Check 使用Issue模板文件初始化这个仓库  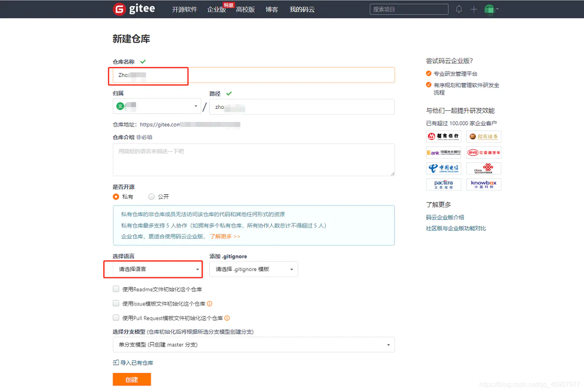coord(116,304)
